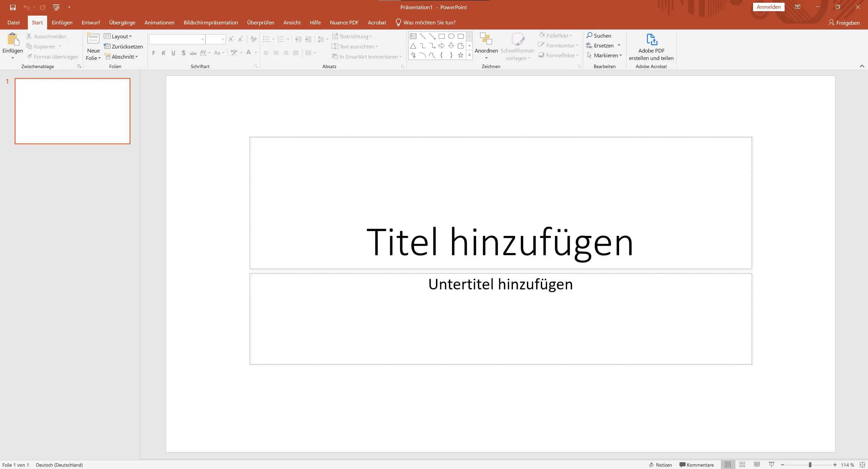This screenshot has width=868, height=469.
Task: Click the Freigeben share button
Action: [x=844, y=23]
